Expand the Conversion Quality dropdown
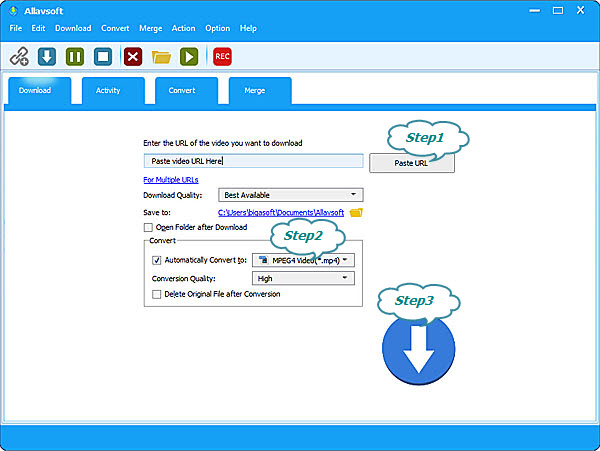The width and height of the screenshot is (600, 451). [303, 278]
